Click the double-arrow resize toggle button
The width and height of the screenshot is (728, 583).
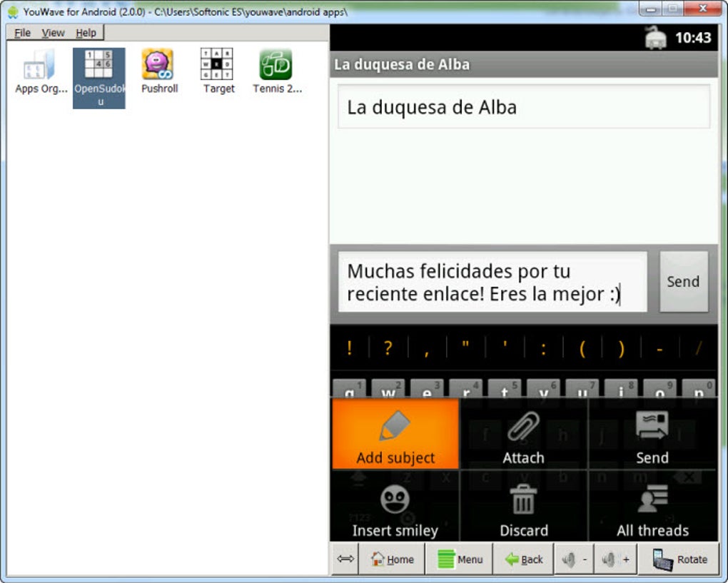pos(345,559)
